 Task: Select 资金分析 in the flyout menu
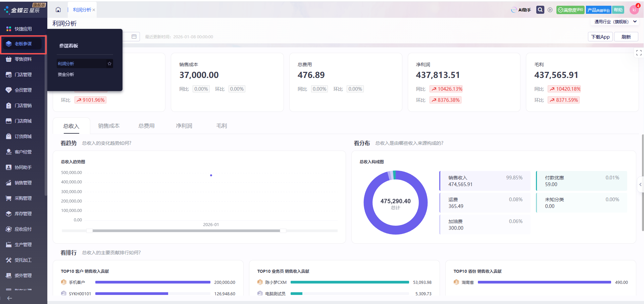pyautogui.click(x=66, y=75)
